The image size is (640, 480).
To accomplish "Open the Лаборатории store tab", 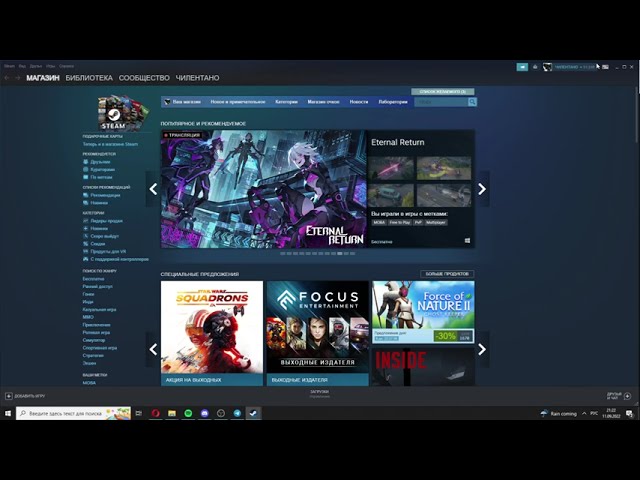I will 393,102.
